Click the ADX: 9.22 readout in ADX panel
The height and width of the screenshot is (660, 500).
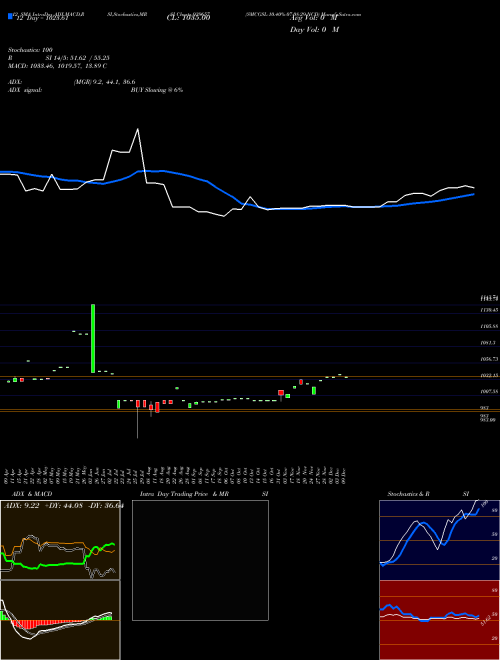pyautogui.click(x=21, y=506)
